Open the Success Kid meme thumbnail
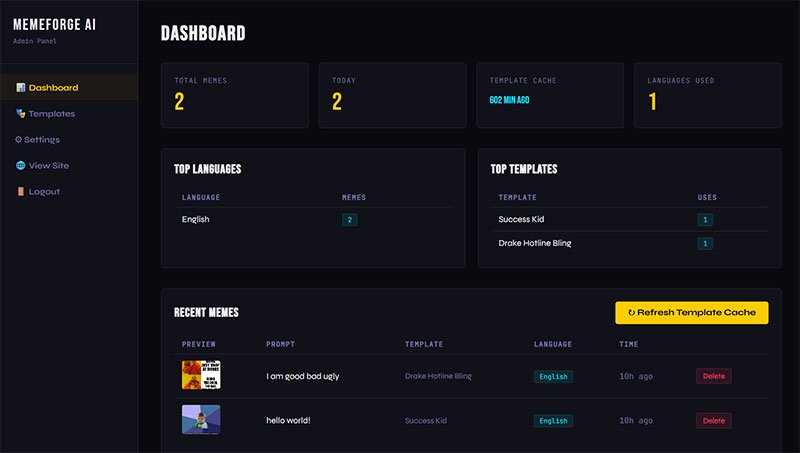This screenshot has height=453, width=800. [201, 419]
